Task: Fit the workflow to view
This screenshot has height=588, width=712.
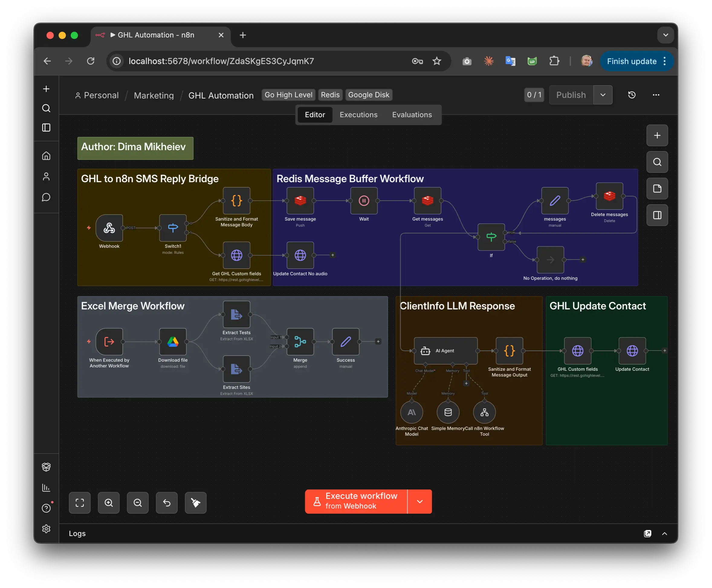Action: pos(79,503)
